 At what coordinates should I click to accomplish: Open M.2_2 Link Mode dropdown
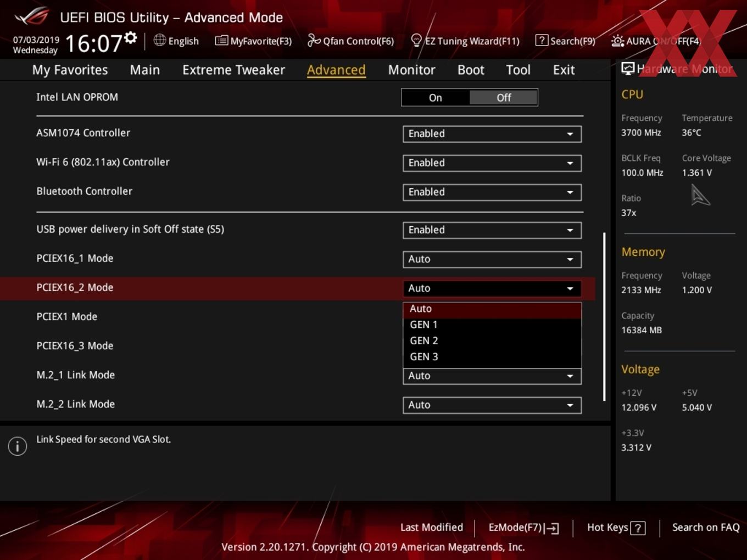point(492,405)
